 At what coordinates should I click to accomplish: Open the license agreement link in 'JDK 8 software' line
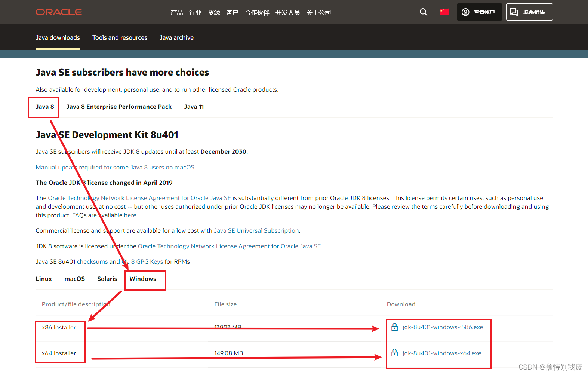pos(230,246)
